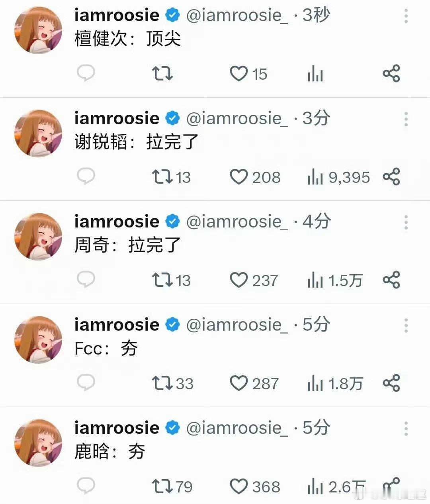View the 9,395 views analytics
The image size is (430, 504).
338,177
